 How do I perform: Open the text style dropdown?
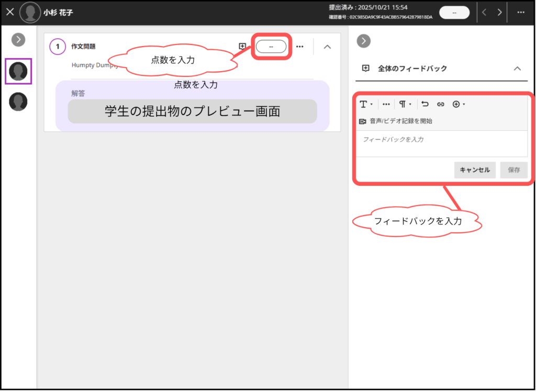coord(365,104)
